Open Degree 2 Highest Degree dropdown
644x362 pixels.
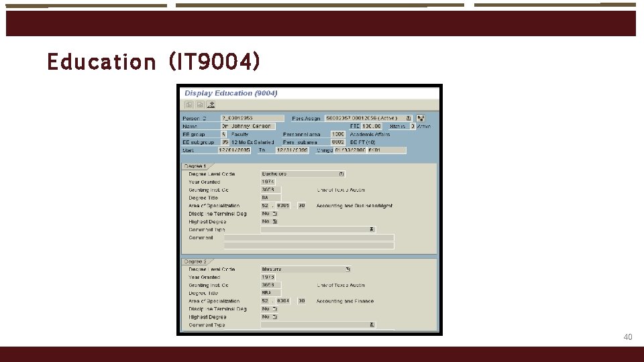pos(275,317)
